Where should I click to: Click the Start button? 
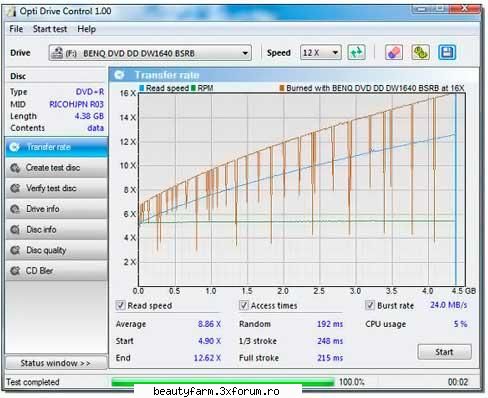coord(444,352)
